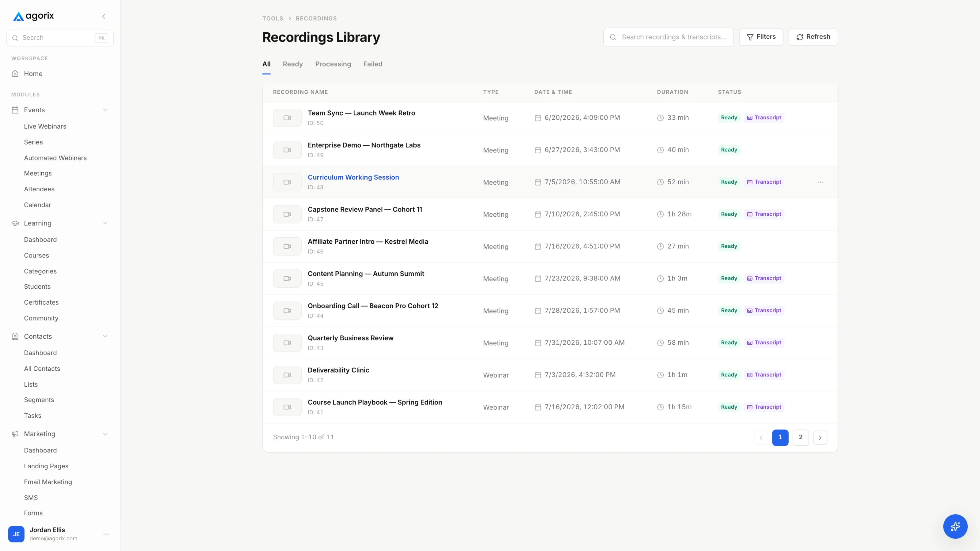This screenshot has height=551, width=980.
Task: Focus the sidebar Search field
Action: point(60,38)
